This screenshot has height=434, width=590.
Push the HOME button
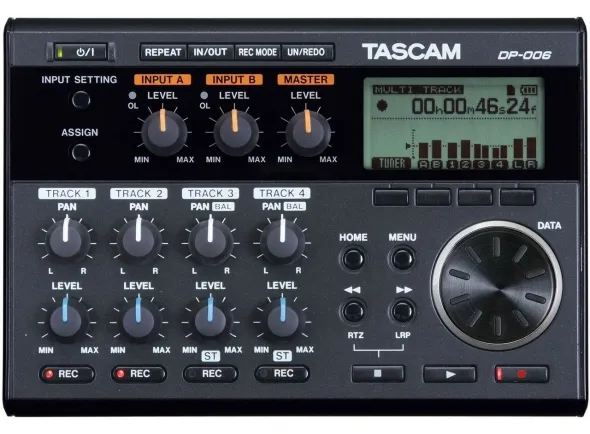tap(353, 259)
